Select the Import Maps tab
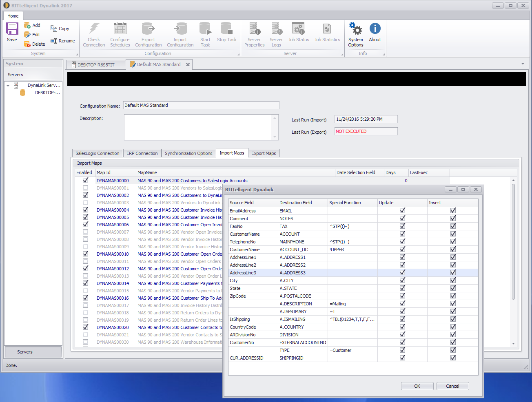Image resolution: width=532 pixels, height=402 pixels. coord(232,153)
